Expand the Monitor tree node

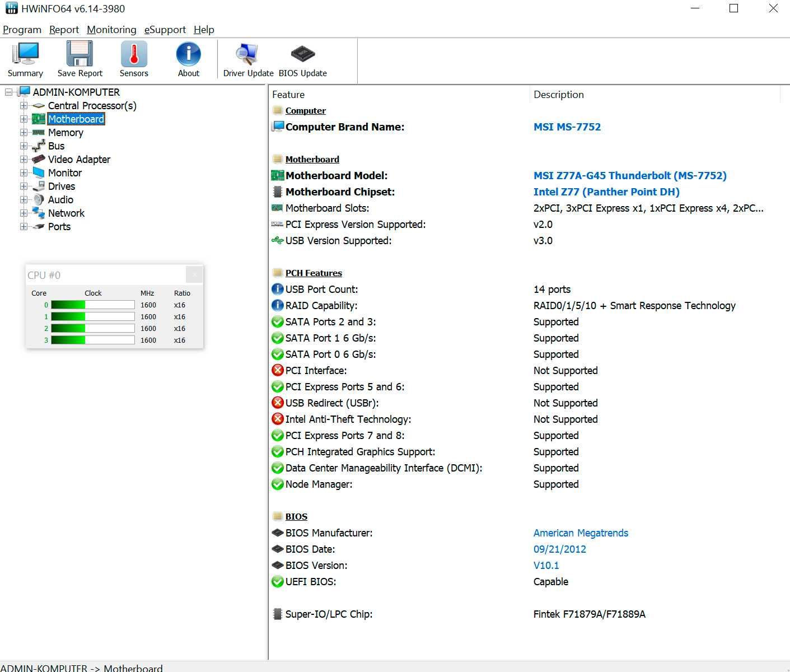coord(24,172)
